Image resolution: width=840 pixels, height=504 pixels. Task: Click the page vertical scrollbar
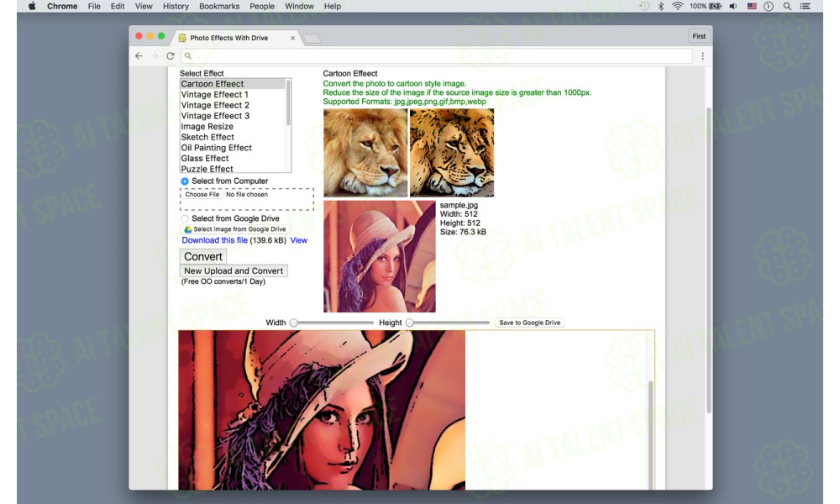[708, 260]
